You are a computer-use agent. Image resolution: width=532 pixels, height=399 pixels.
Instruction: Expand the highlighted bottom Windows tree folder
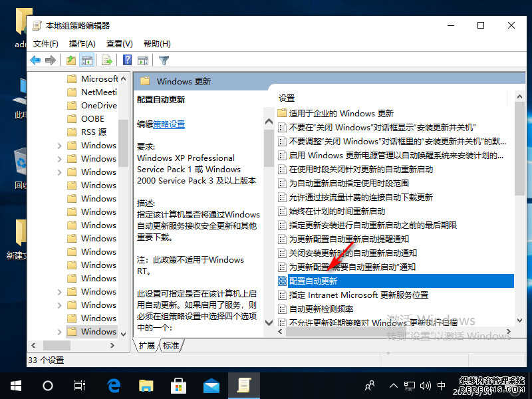pos(59,331)
